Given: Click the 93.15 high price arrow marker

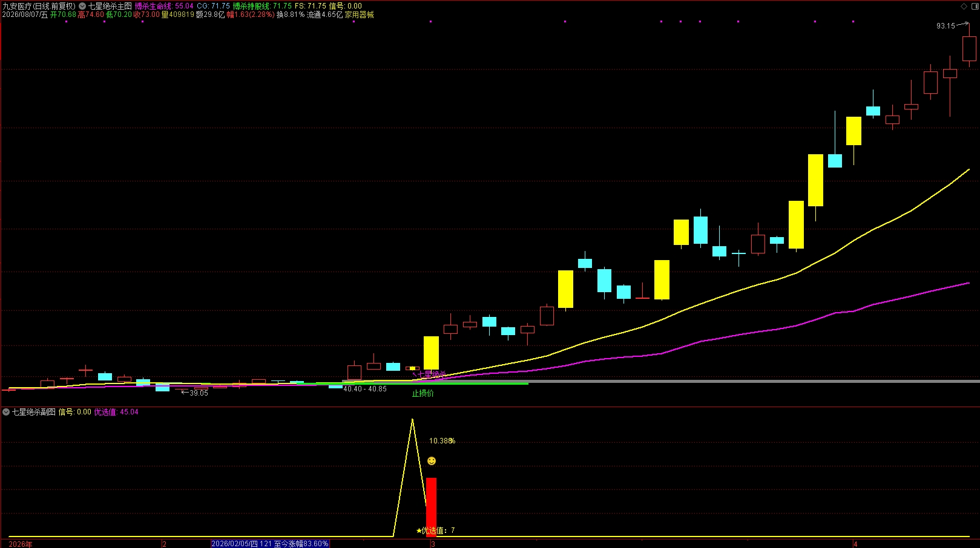Looking at the screenshot, I should pos(952,25).
